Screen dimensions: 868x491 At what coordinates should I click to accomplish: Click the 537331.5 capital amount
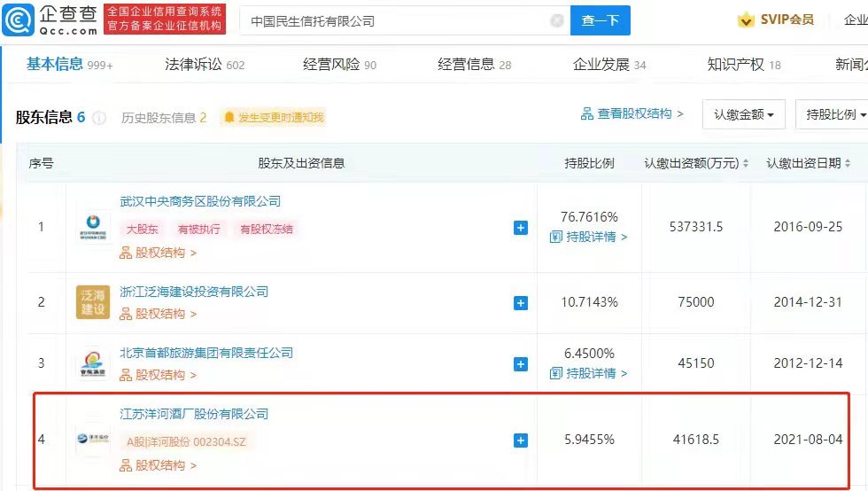click(x=696, y=227)
